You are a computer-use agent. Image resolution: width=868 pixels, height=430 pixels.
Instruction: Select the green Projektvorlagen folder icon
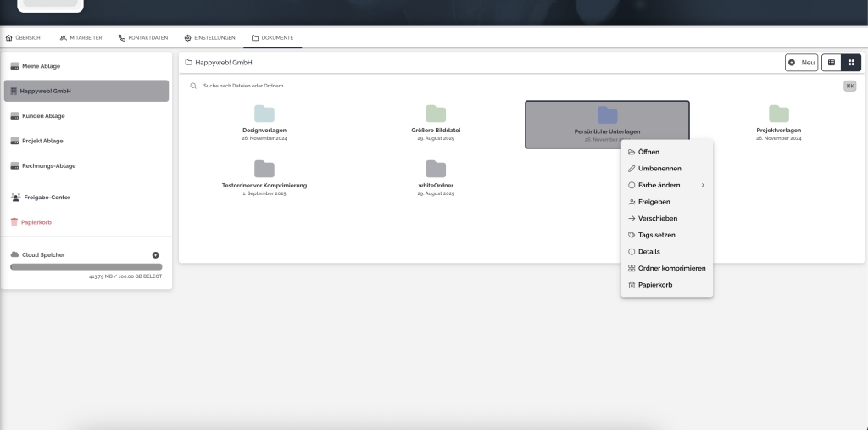pyautogui.click(x=778, y=114)
